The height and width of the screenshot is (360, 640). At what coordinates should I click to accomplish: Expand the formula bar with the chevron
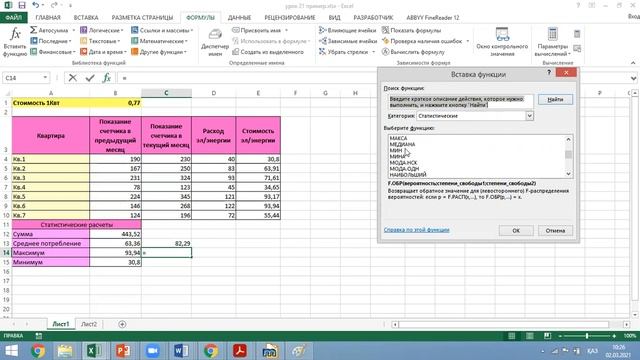[x=633, y=78]
